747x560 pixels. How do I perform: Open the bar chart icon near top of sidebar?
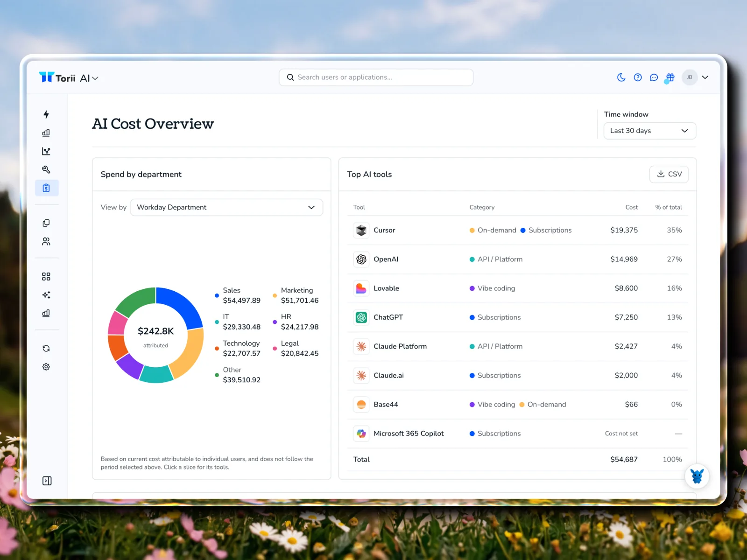click(x=46, y=133)
